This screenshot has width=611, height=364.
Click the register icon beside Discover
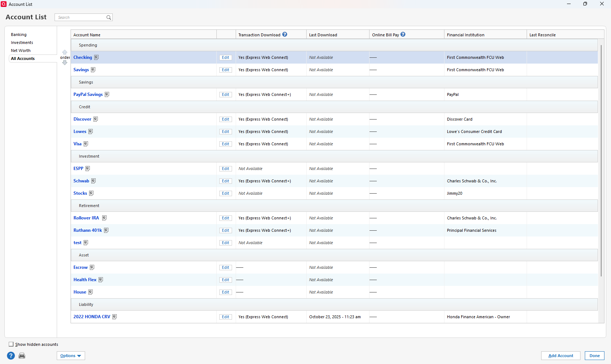coord(96,119)
